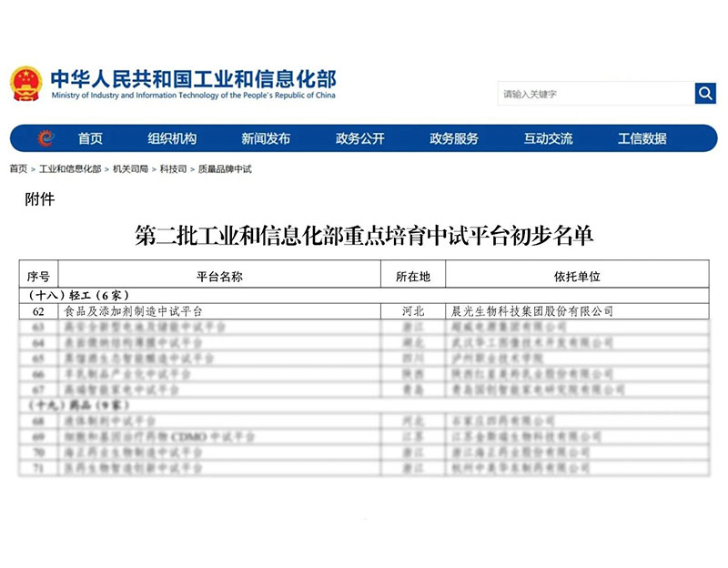Go to 首页 in the breadcrumb
Image resolution: width=728 pixels, height=568 pixels.
(18, 168)
